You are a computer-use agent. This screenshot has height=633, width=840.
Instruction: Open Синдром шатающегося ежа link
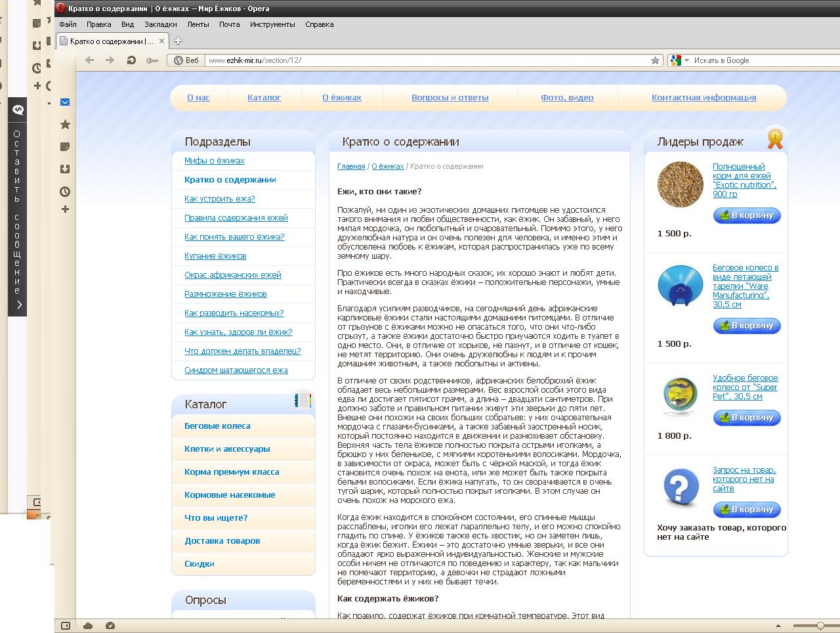pos(236,370)
